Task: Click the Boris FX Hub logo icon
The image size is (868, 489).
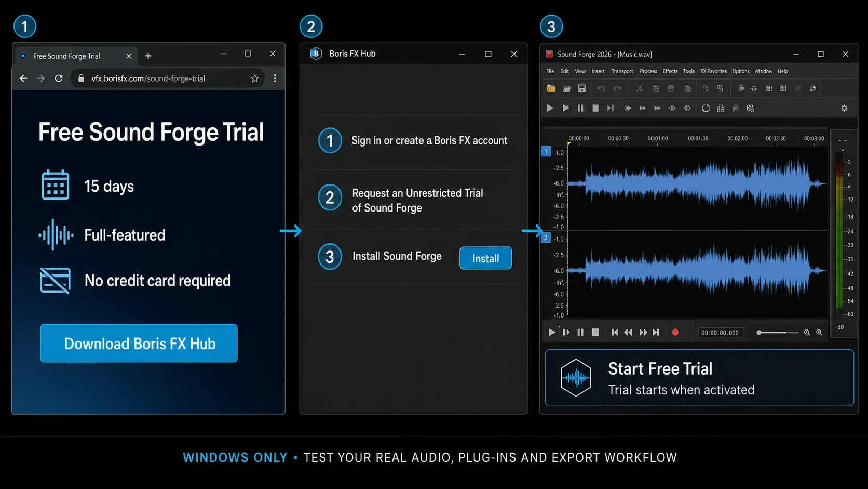Action: (316, 54)
